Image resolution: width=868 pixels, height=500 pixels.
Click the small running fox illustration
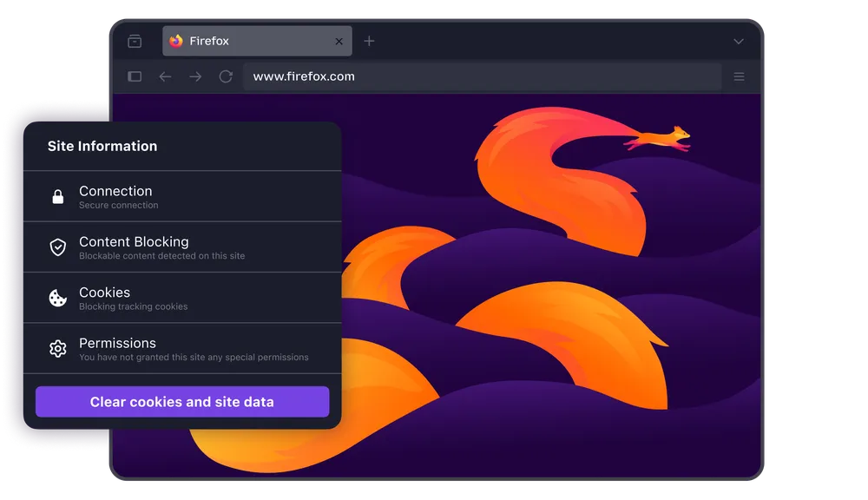(x=658, y=138)
